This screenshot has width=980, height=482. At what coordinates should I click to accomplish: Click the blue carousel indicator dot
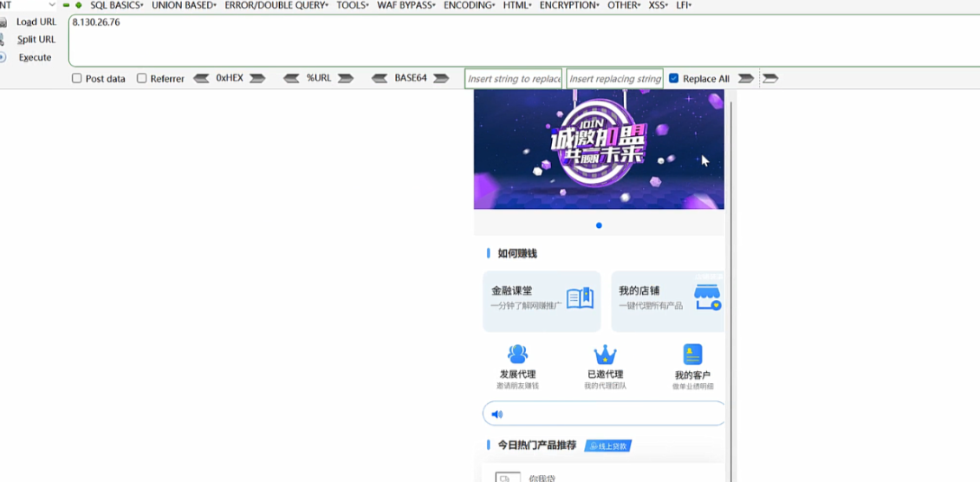coord(599,225)
